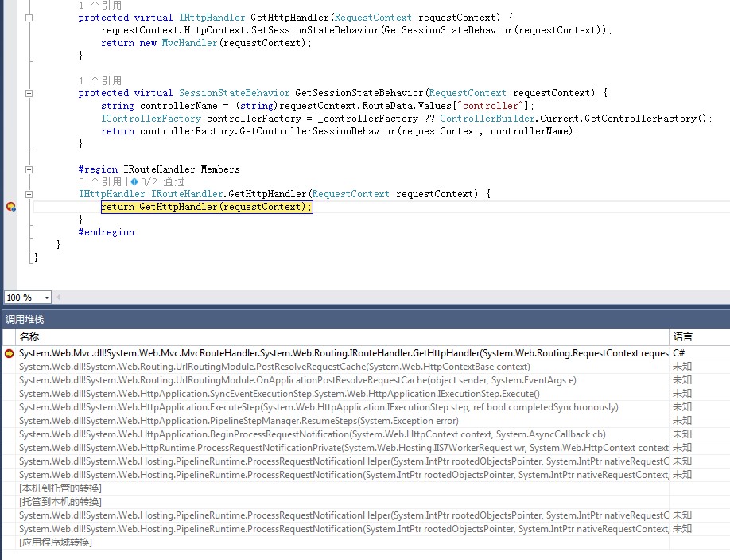Click the highlighted return GetHttpHandler statement
The width and height of the screenshot is (730, 560).
click(207, 207)
